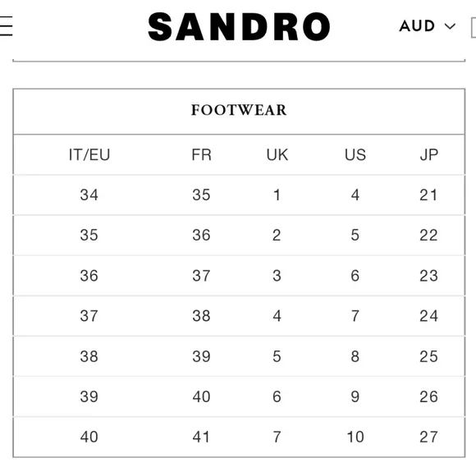
Task: Select IT/EU size 39 cell
Action: pos(89,396)
